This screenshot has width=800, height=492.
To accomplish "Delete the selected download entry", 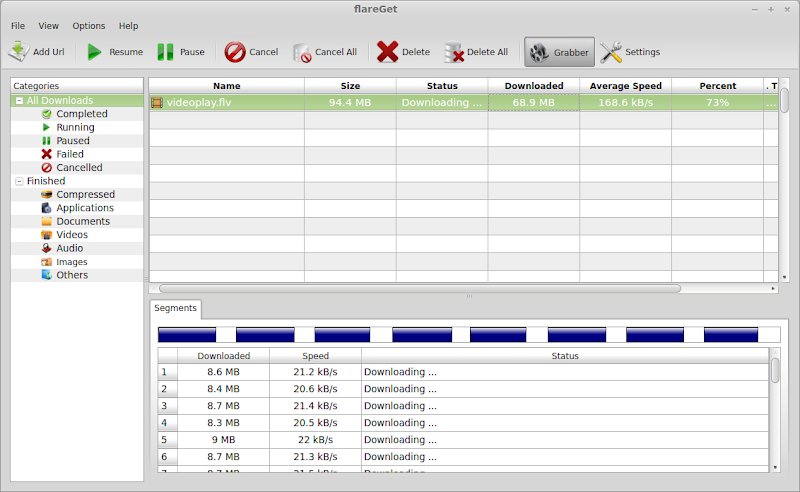I will (387, 52).
